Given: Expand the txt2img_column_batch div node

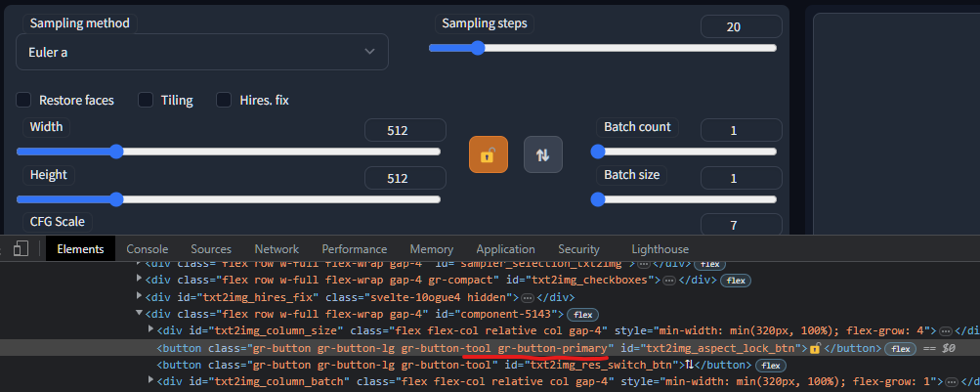Looking at the screenshot, I should click(x=150, y=380).
